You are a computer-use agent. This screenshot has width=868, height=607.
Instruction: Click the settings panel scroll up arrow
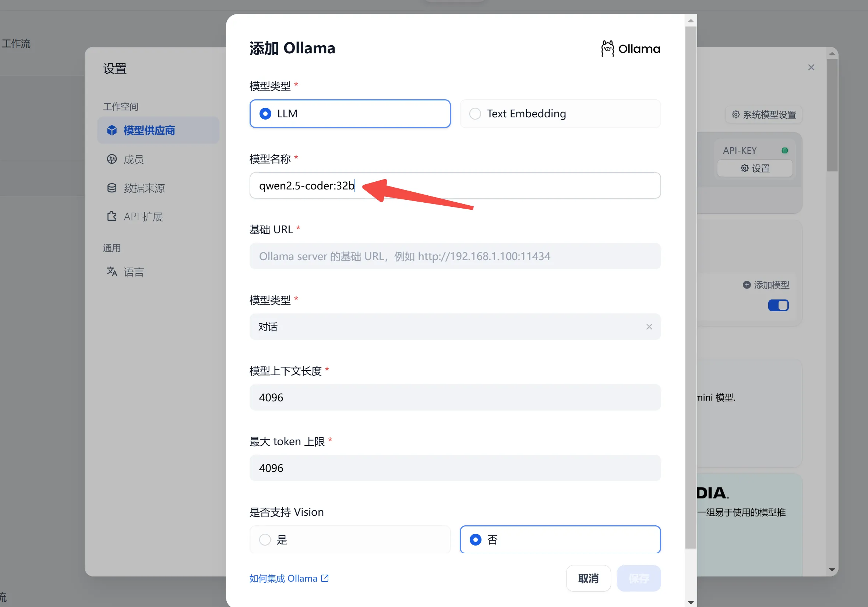pyautogui.click(x=832, y=53)
